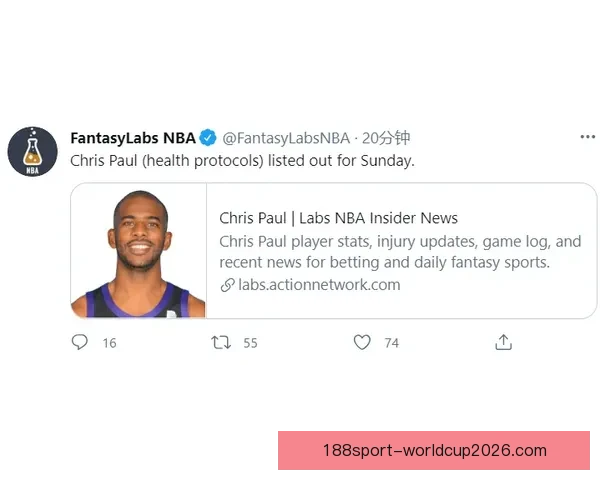
Task: Click the @FantasyLabsNBA handle
Action: tap(286, 138)
